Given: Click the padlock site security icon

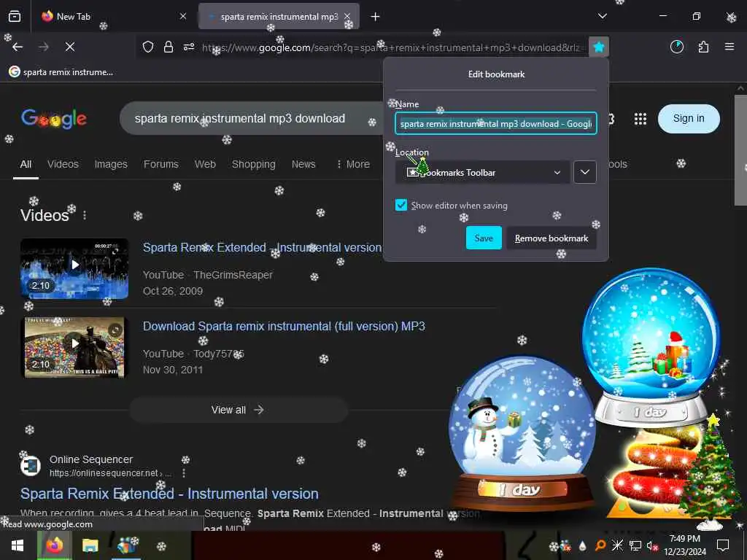Looking at the screenshot, I should 169,47.
